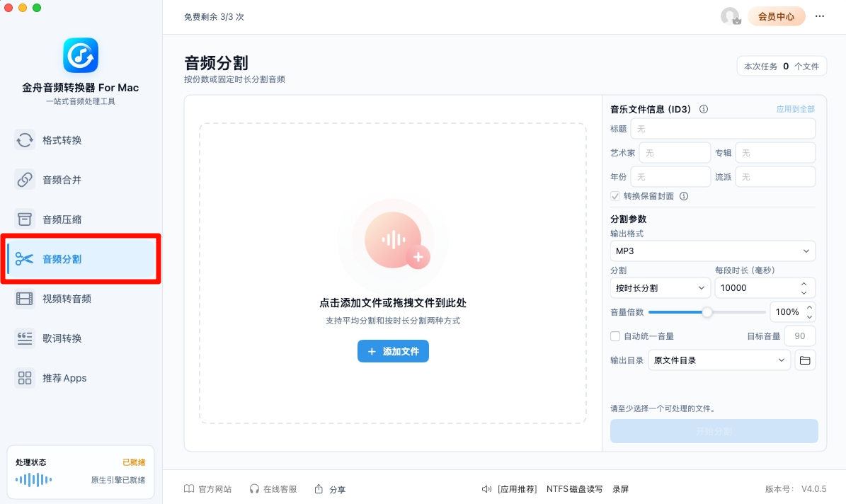Click the 在线客服 headset icon

254,489
